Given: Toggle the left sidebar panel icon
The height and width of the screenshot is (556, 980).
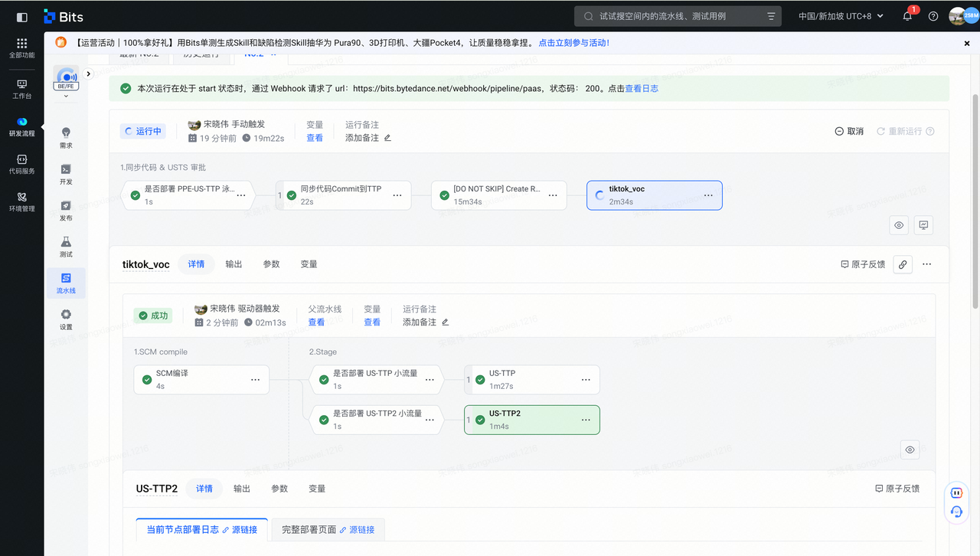Looking at the screenshot, I should (21, 16).
